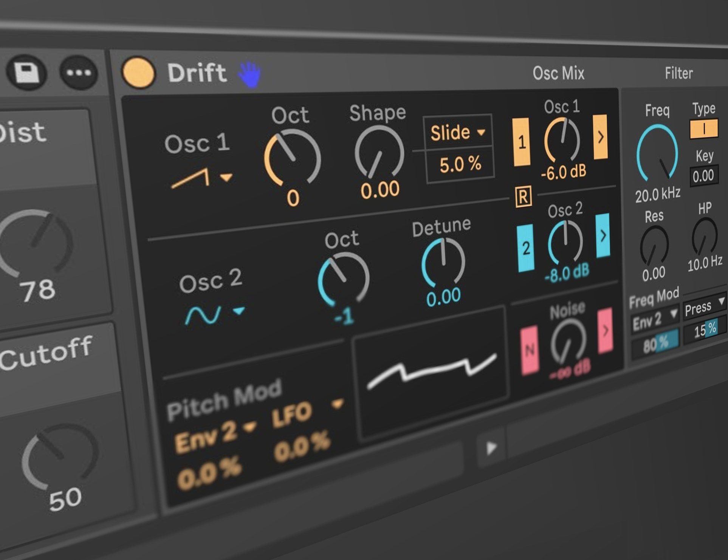Click the R retrigger button
The height and width of the screenshot is (560, 728).
click(x=524, y=196)
